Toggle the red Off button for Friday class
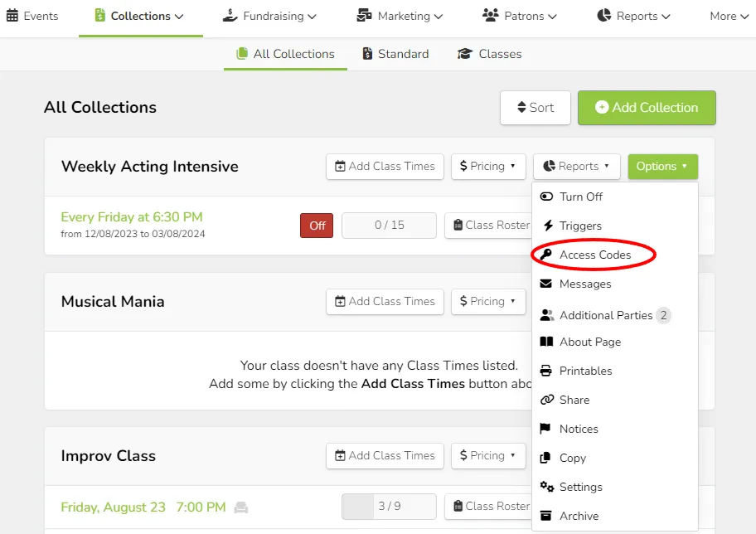Image resolution: width=756 pixels, height=534 pixels. pos(317,226)
